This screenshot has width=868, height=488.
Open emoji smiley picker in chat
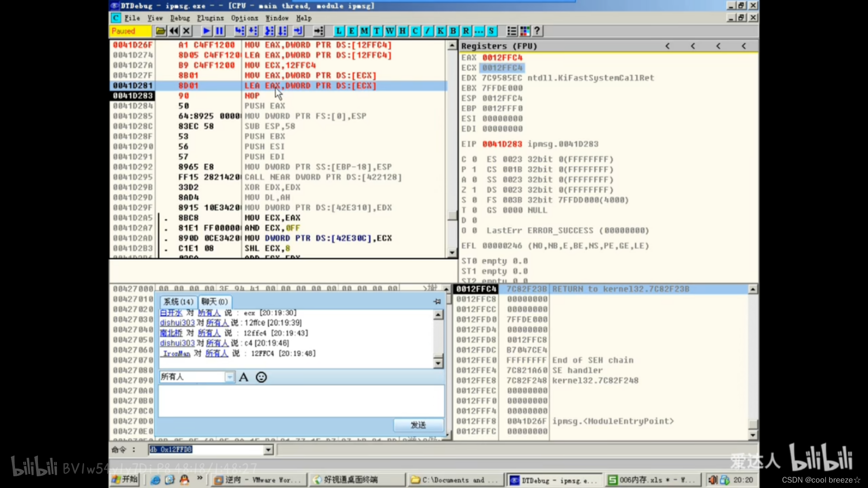click(x=261, y=377)
